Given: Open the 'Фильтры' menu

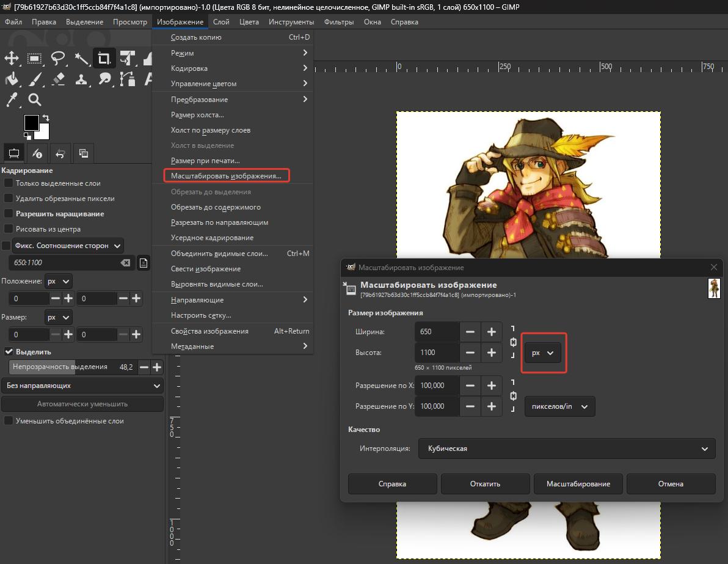Looking at the screenshot, I should (338, 22).
